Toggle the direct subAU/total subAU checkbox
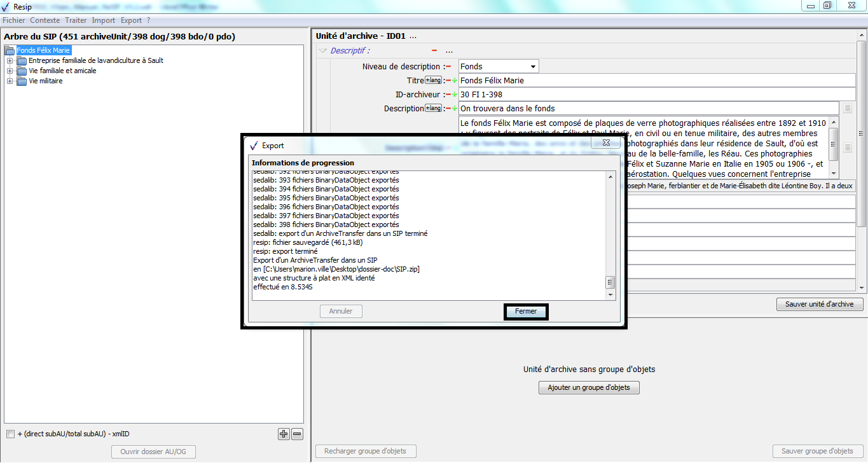The height and width of the screenshot is (463, 868). 10,434
